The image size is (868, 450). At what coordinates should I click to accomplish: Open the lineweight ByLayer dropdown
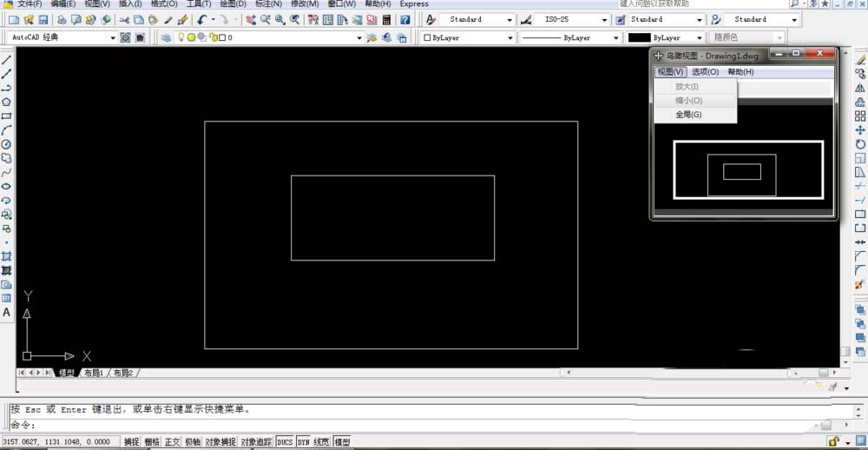700,37
